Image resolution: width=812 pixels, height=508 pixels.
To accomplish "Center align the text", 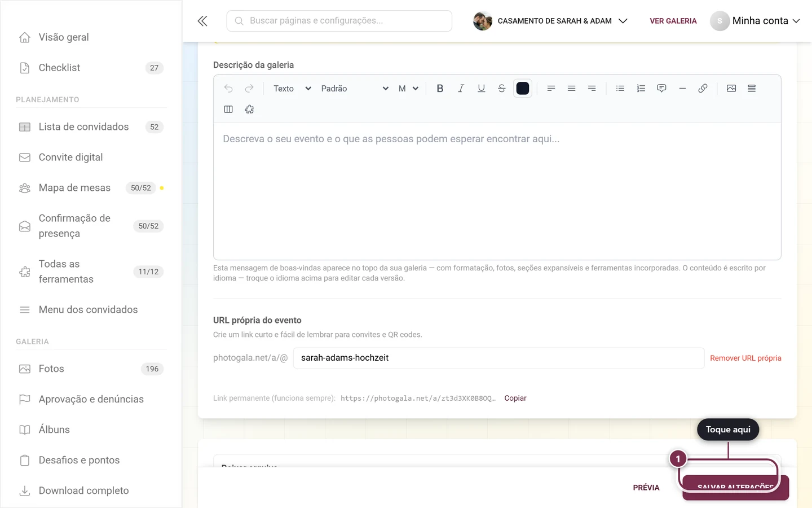I will click(x=571, y=89).
